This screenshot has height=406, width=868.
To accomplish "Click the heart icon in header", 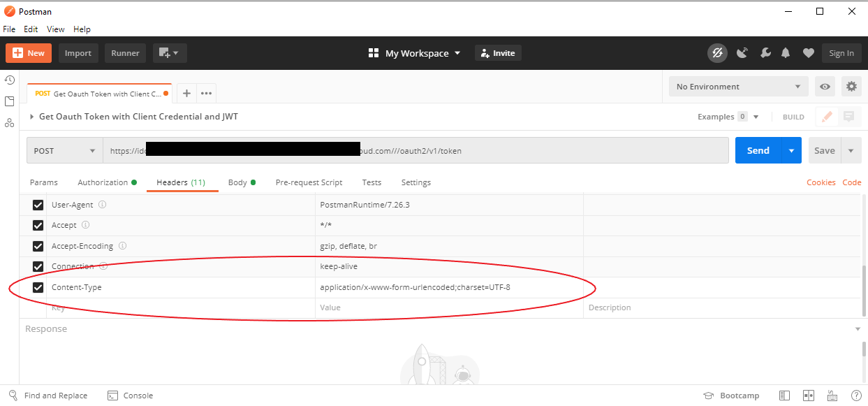I will click(x=808, y=53).
